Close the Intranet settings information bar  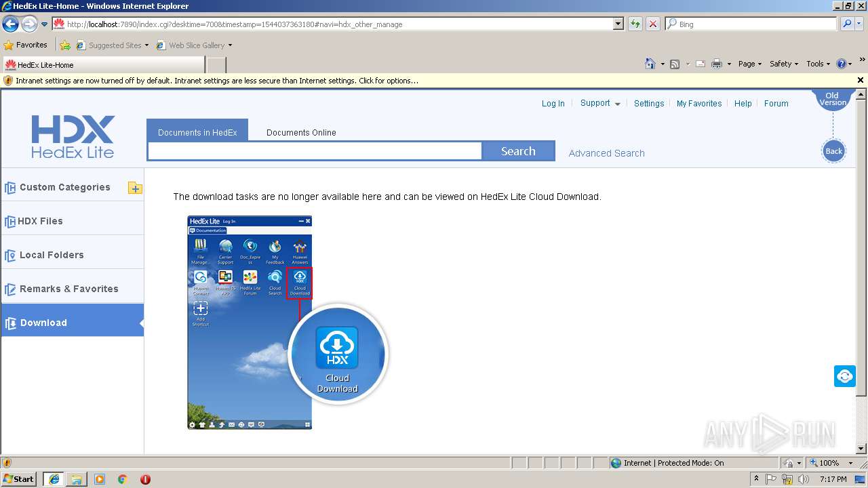861,80
